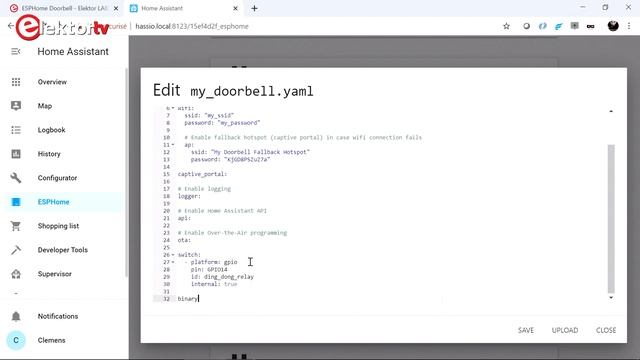
Task: Open a new browser tab
Action: pos(254,8)
